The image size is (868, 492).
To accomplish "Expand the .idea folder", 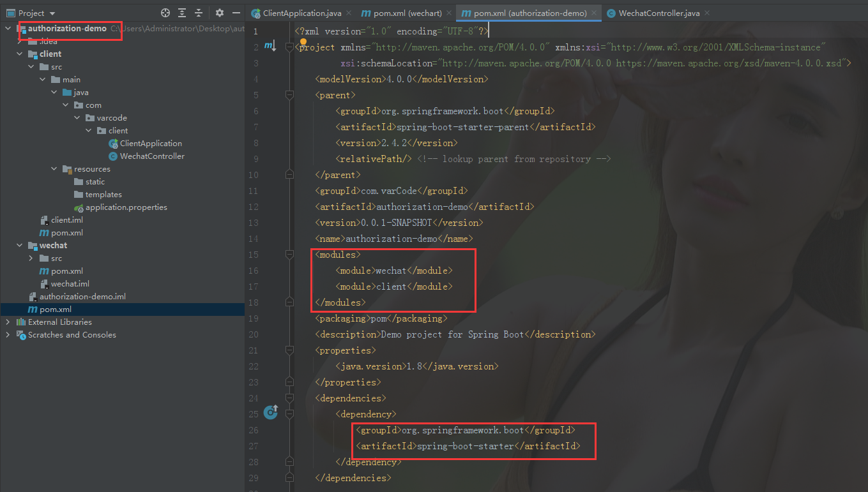I will (x=20, y=41).
